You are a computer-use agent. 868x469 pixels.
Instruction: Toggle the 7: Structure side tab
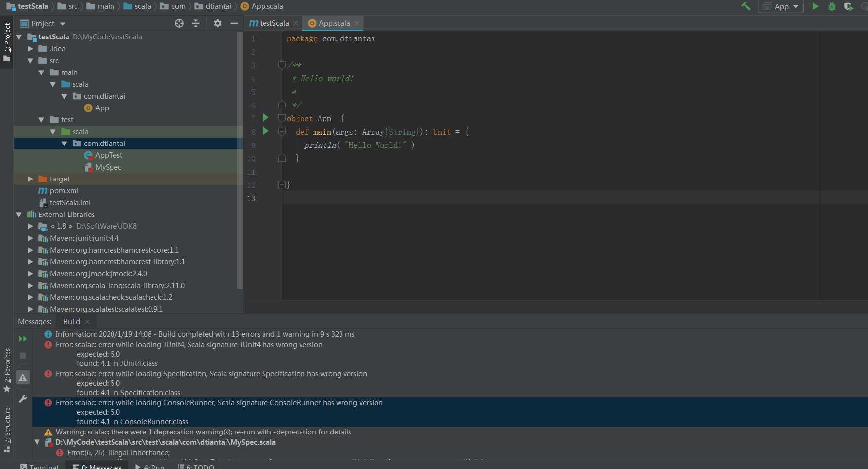coord(7,430)
